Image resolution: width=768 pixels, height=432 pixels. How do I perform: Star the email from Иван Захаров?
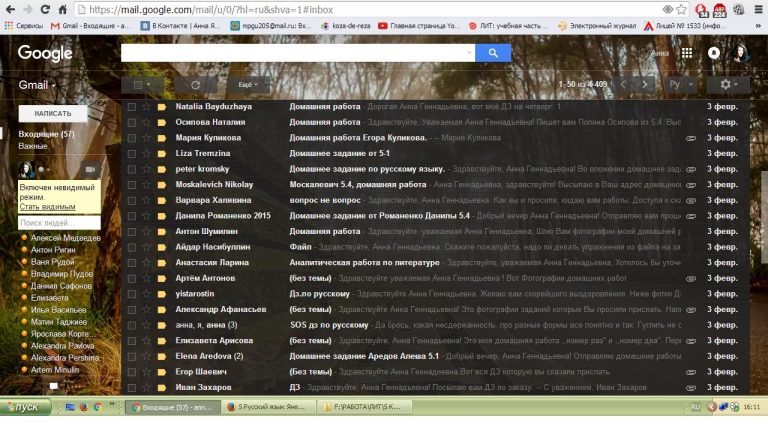coord(146,387)
